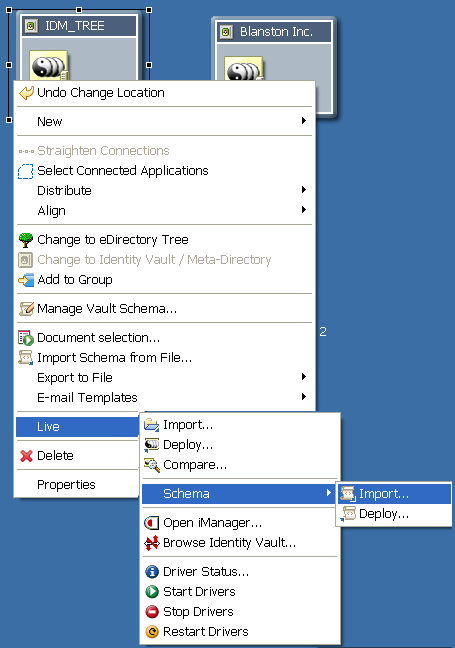Click the Undo Change Location arrow icon
The image size is (455, 648).
point(26,93)
